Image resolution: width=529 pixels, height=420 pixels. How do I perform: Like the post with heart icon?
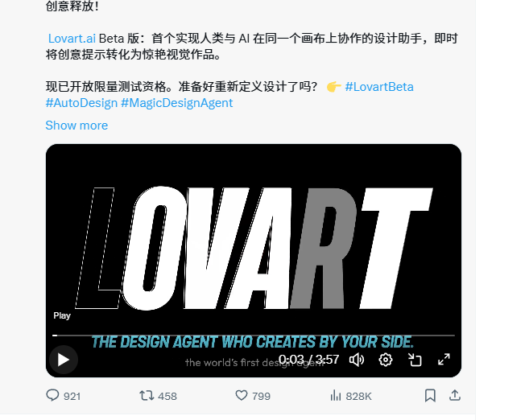(x=242, y=395)
